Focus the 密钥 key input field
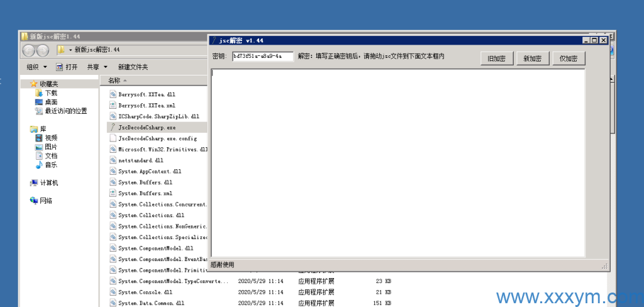This screenshot has width=644, height=307. pos(262,56)
